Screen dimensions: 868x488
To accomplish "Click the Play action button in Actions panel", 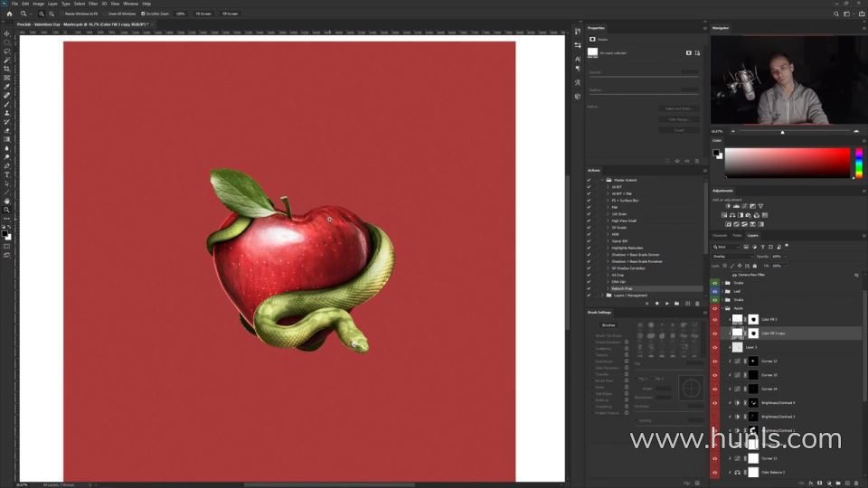I will point(667,304).
